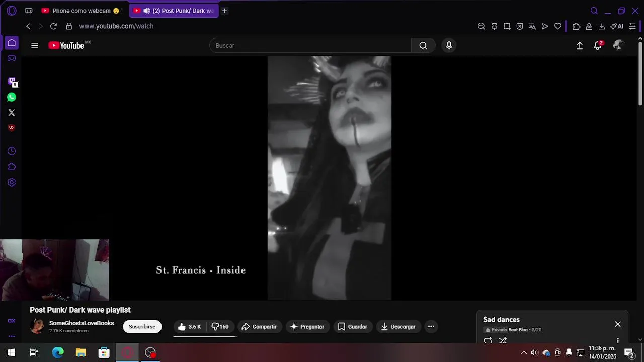Bookmark page with heart icon
Image resolution: width=644 pixels, height=362 pixels.
tap(558, 26)
